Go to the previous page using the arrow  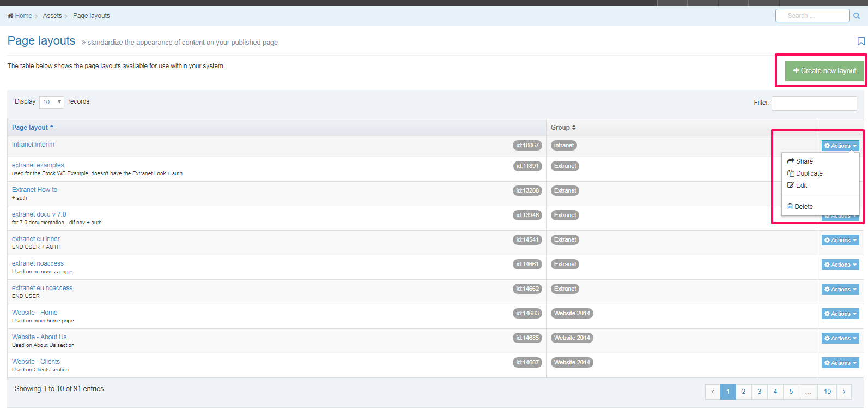(x=712, y=392)
